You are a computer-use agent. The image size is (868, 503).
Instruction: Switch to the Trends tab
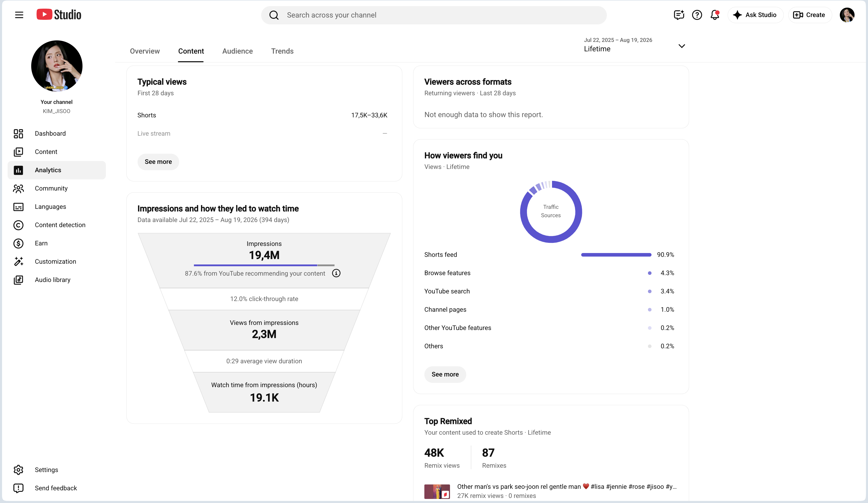point(282,51)
